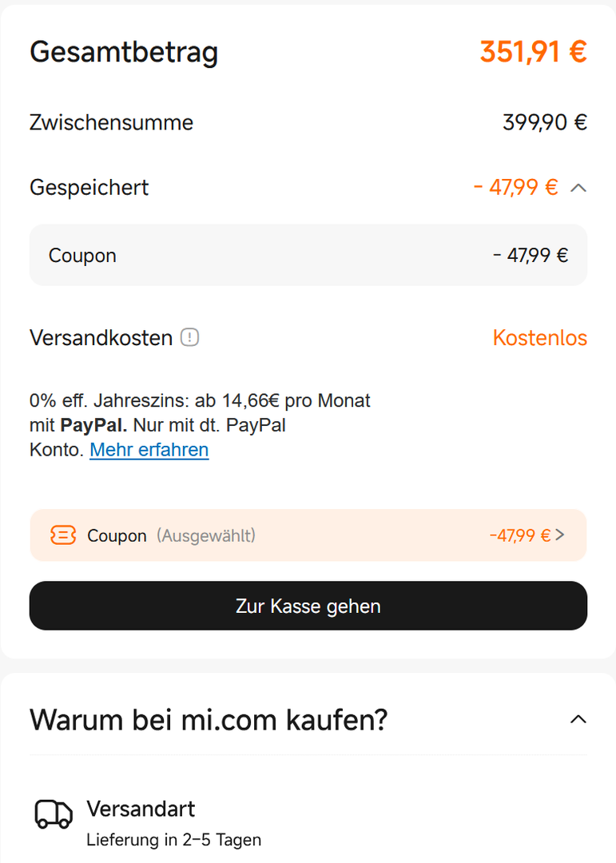
Task: Click the bold PayPal text
Action: pyautogui.click(x=93, y=425)
